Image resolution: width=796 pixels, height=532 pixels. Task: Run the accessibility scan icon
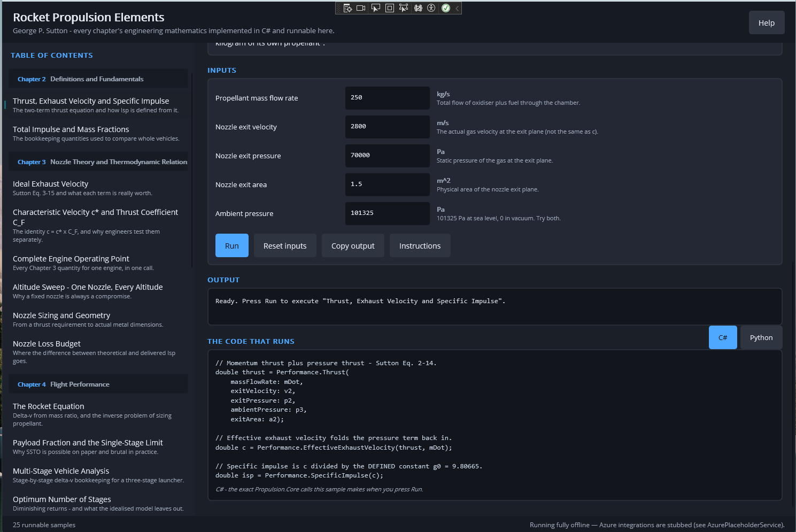(431, 8)
